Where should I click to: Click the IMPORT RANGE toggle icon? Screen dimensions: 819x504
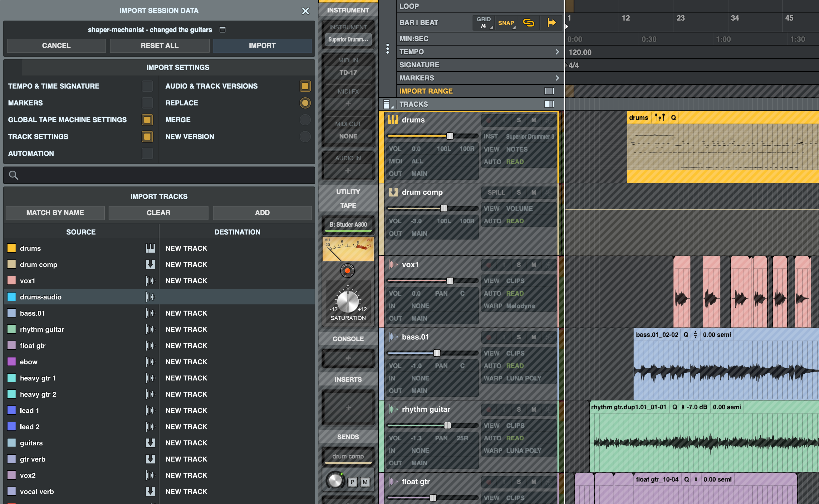[x=549, y=91]
